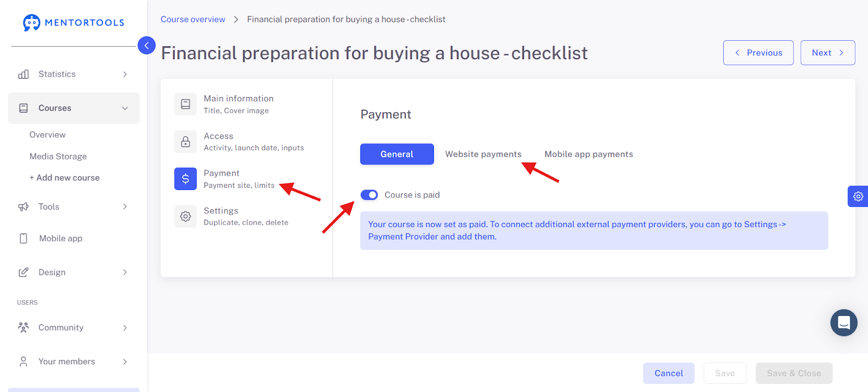Screen dimensions: 868x392
Task: Go to Next course section
Action: click(x=828, y=53)
